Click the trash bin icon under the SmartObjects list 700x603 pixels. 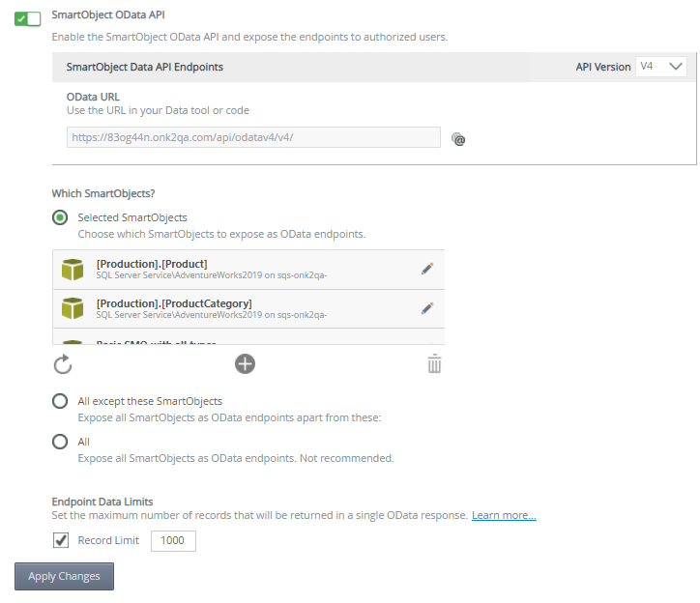click(x=434, y=364)
